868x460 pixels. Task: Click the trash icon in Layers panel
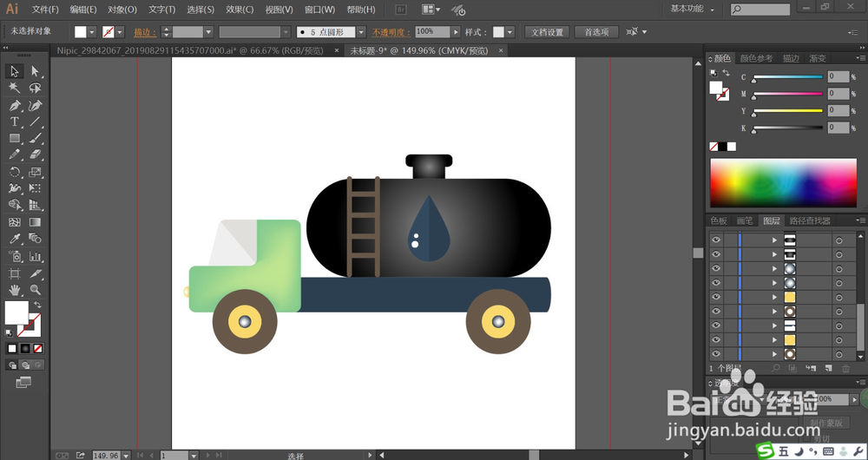[x=845, y=368]
